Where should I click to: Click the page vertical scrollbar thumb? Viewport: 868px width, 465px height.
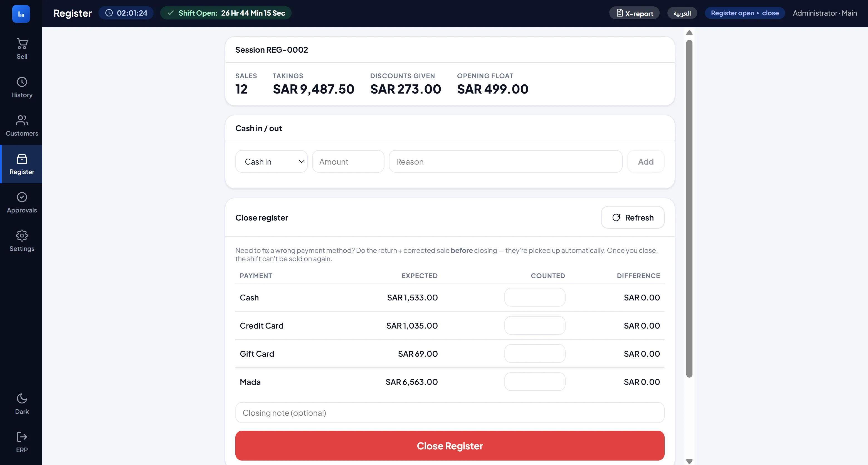689,208
